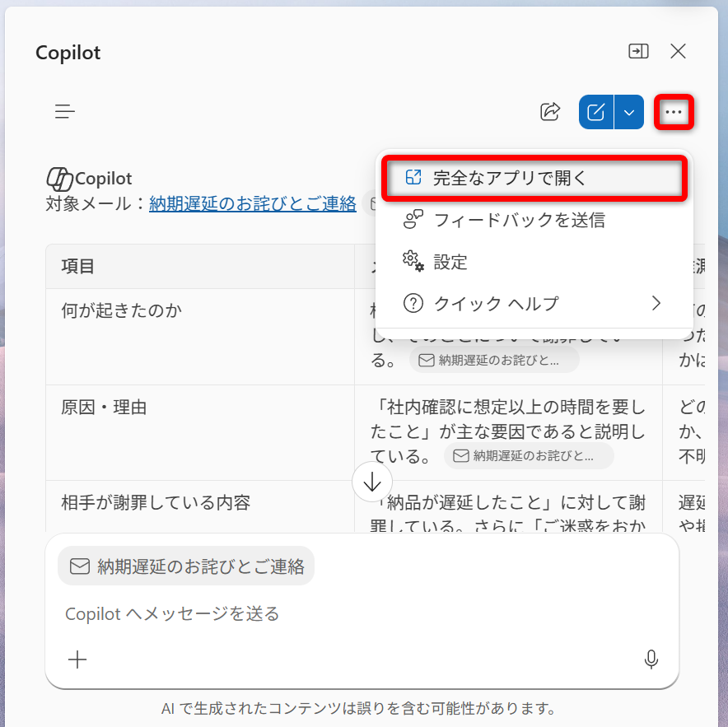Screen dimensions: 728x727
Task: Click the attached mail chip in the input box
Action: pyautogui.click(x=186, y=566)
